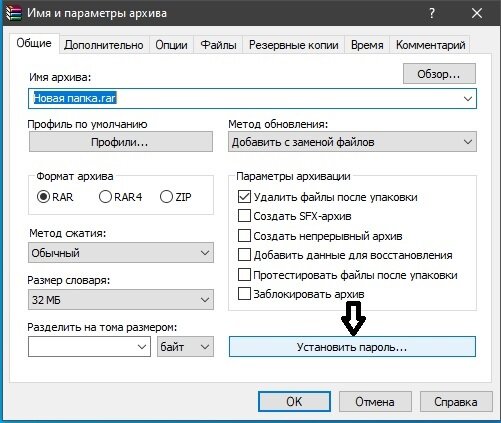Expand the Размер словаря 32 МБ dropdown
The width and height of the screenshot is (501, 423).
pos(121,300)
